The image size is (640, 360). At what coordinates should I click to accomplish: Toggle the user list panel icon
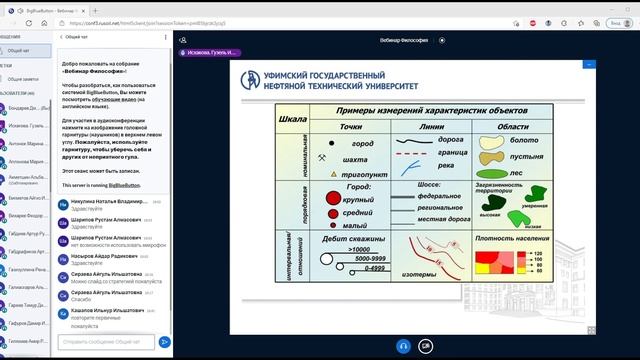[183, 40]
